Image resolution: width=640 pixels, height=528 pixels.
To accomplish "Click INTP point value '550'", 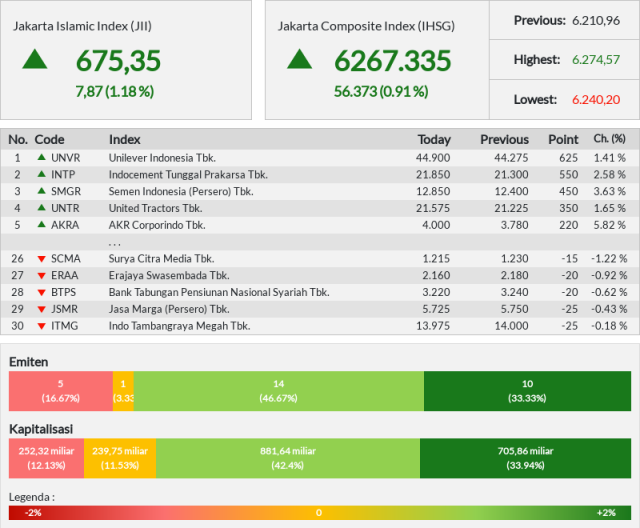I will (569, 175).
